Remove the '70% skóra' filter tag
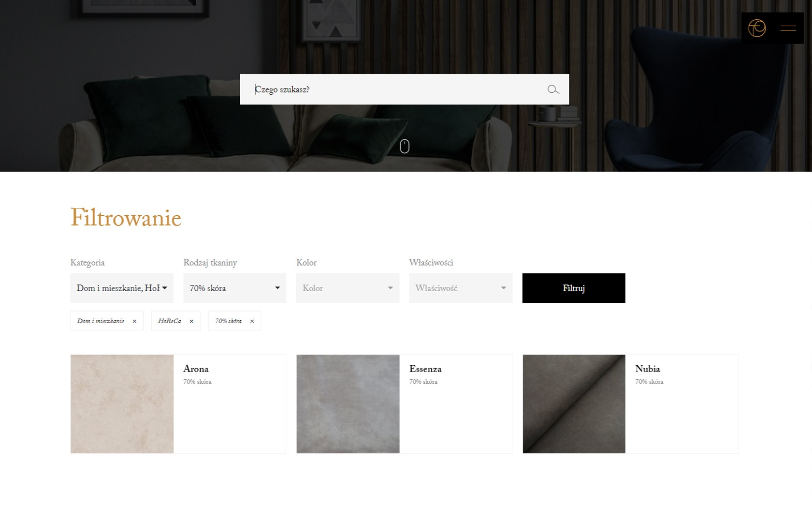The image size is (812, 508). pyautogui.click(x=252, y=321)
